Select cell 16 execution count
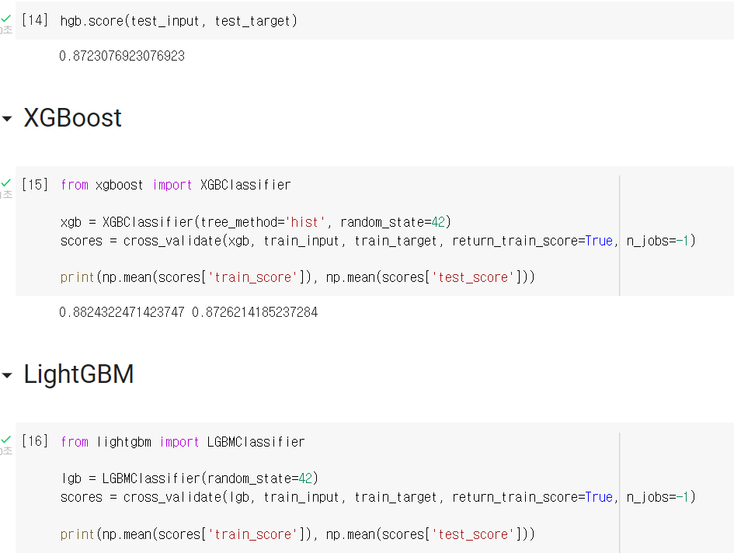734x560 pixels. (x=35, y=441)
